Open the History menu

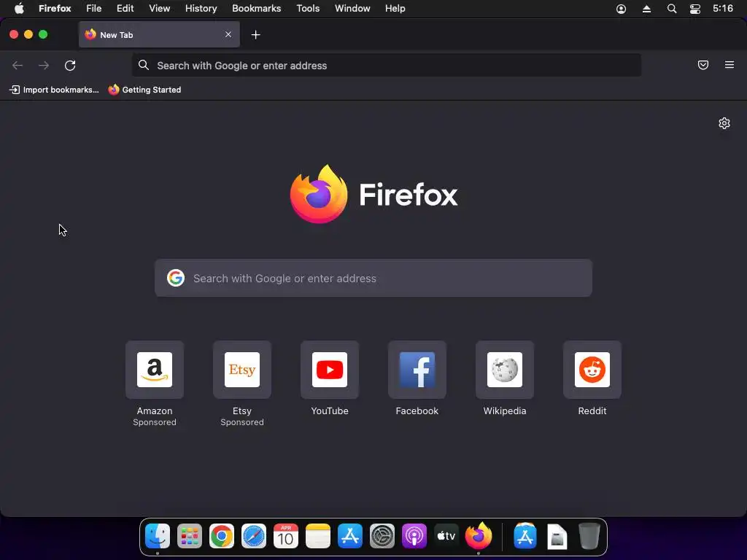pyautogui.click(x=201, y=9)
